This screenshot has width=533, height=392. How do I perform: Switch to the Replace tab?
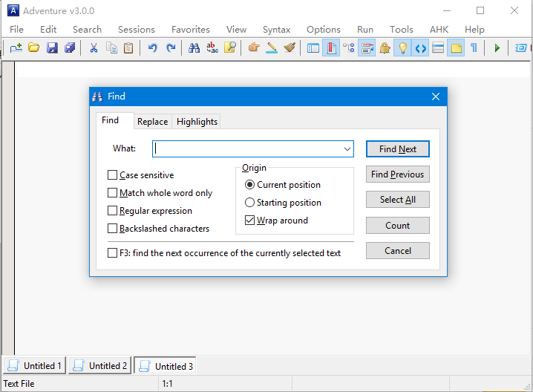click(x=153, y=122)
